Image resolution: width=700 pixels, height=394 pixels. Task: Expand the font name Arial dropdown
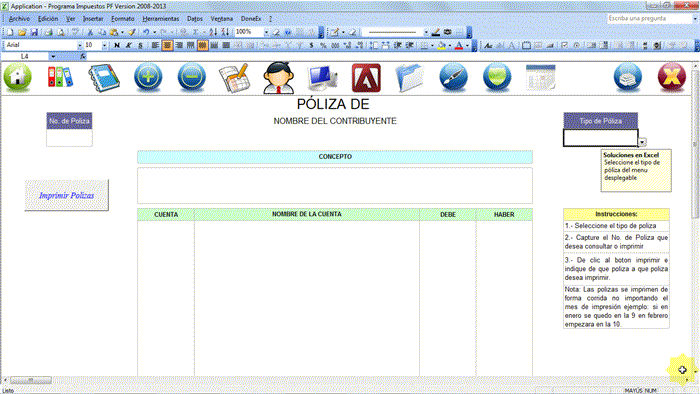[x=79, y=45]
